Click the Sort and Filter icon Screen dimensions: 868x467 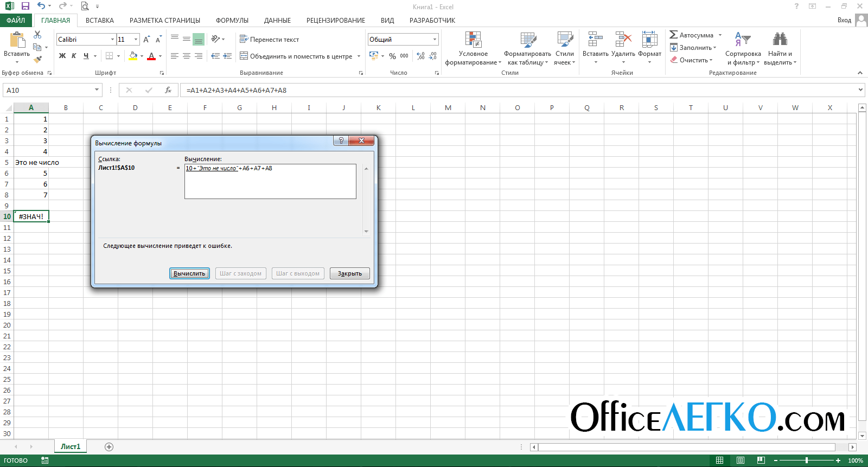(x=743, y=39)
